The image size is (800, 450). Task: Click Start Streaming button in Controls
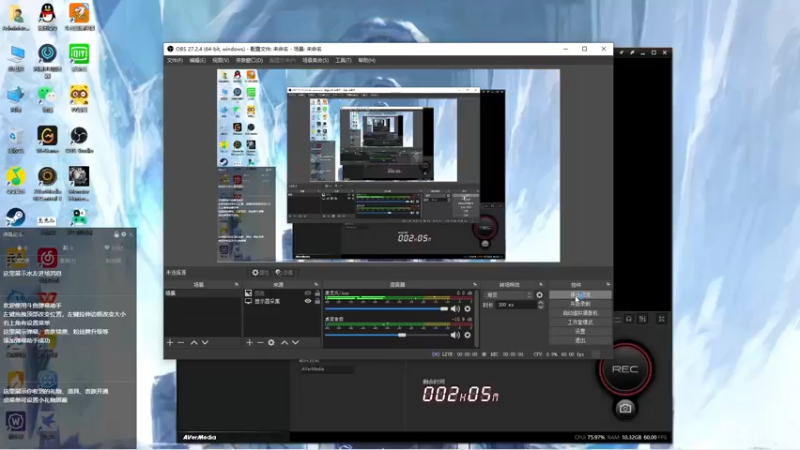click(x=580, y=295)
